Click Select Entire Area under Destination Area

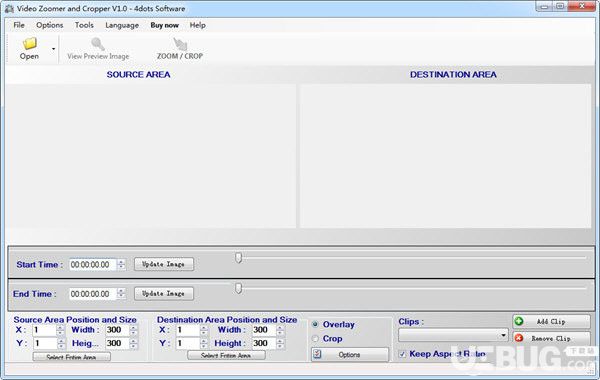226,356
